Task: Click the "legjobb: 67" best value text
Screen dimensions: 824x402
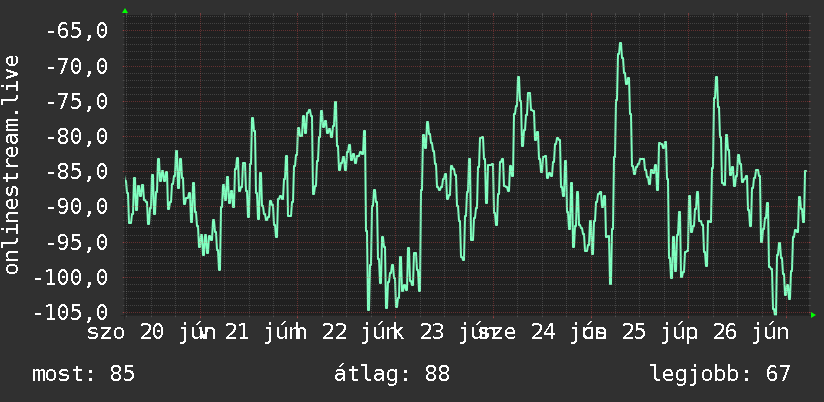Action: tap(720, 374)
